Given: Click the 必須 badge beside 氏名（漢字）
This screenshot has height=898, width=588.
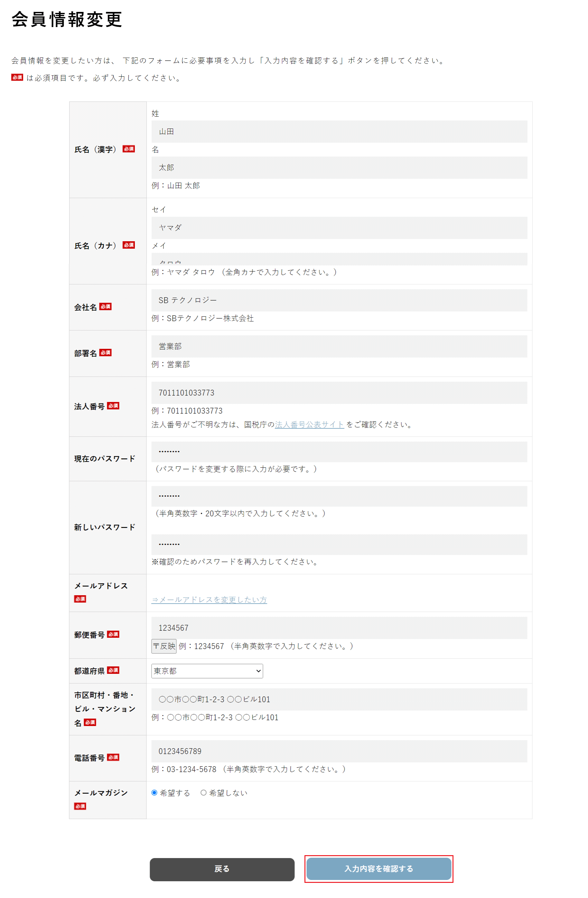Looking at the screenshot, I should pos(128,149).
